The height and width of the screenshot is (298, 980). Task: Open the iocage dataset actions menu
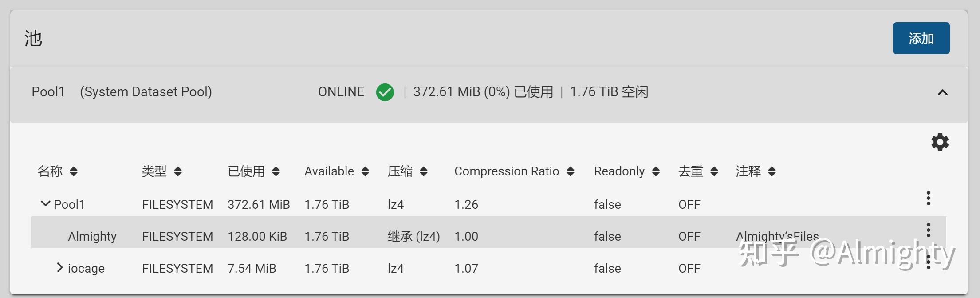(x=928, y=262)
